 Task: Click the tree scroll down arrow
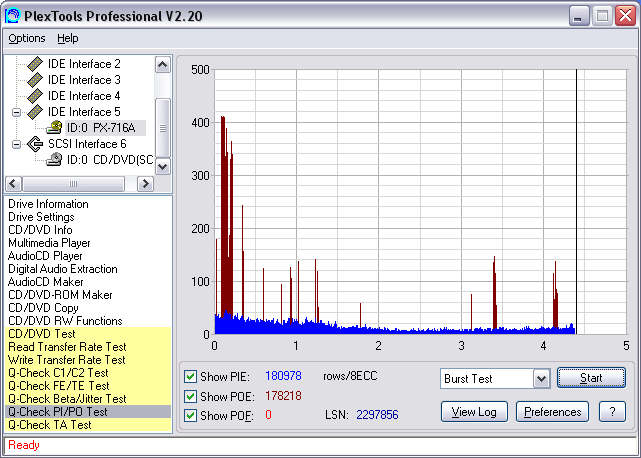click(163, 166)
